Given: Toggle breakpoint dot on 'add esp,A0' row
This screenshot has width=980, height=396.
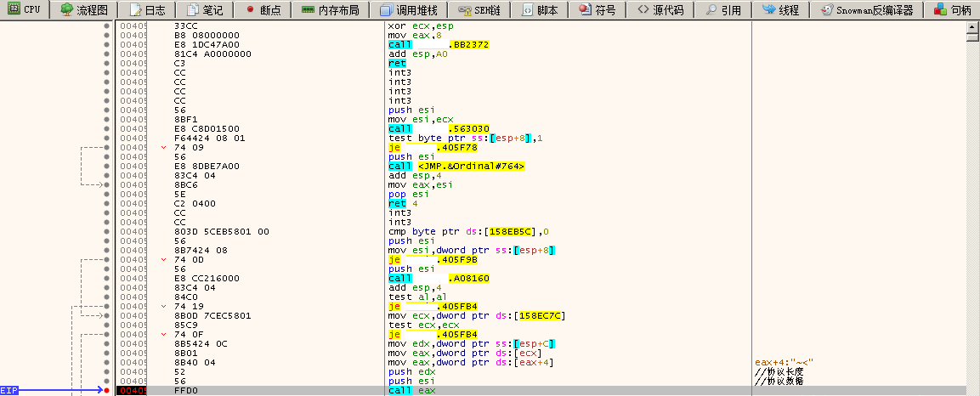Looking at the screenshot, I should 107,54.
